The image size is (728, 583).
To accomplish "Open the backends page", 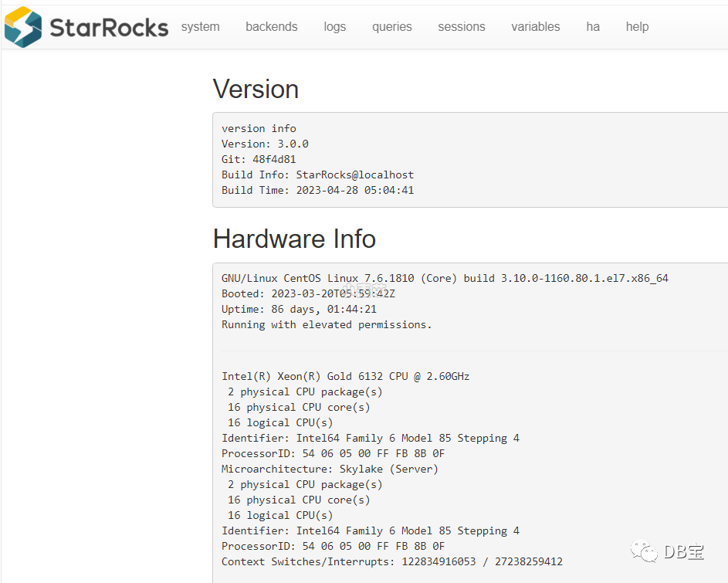I will [x=271, y=26].
